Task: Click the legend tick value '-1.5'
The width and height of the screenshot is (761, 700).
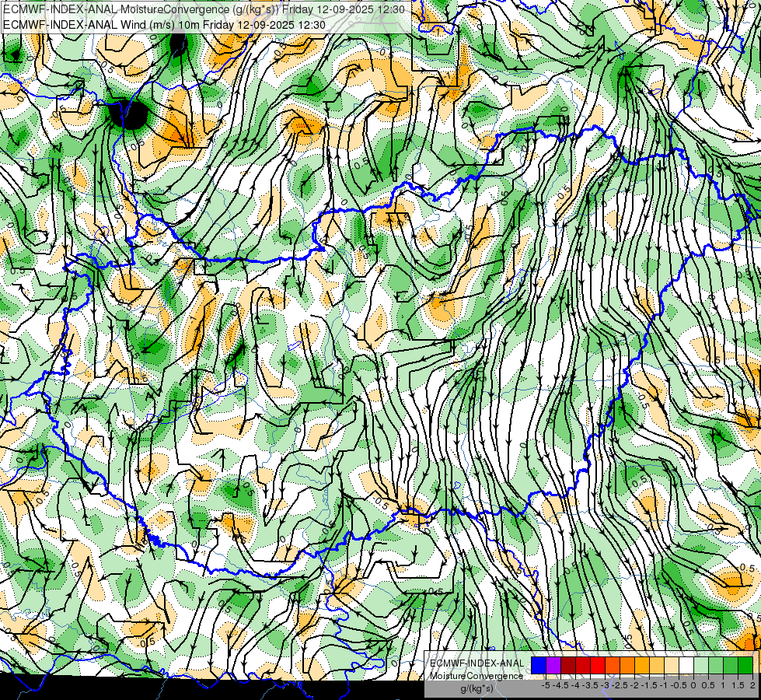Action: (x=649, y=685)
